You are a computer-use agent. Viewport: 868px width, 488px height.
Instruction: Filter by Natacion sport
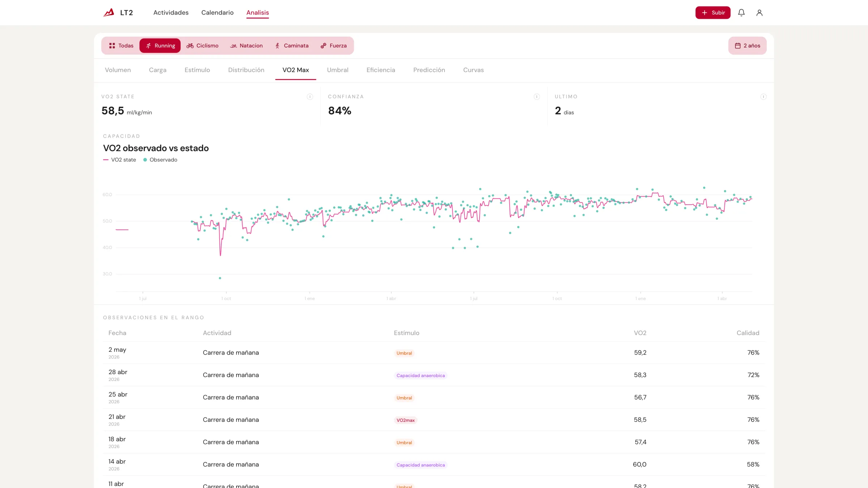[246, 46]
